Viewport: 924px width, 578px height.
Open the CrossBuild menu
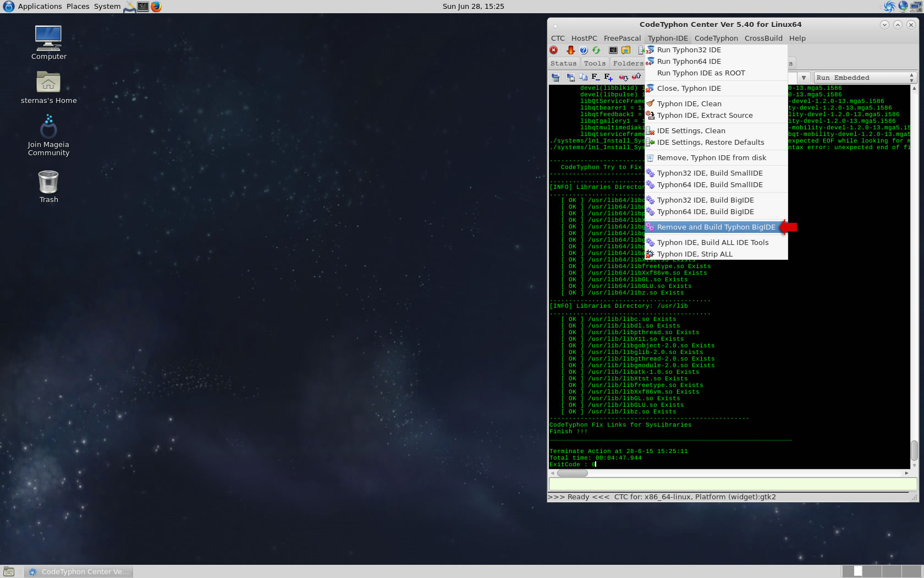click(x=763, y=39)
